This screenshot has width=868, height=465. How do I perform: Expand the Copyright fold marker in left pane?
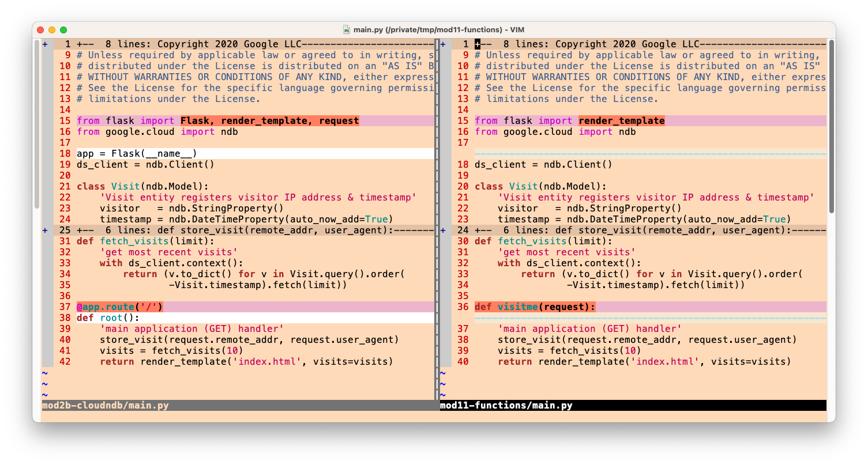click(x=45, y=44)
